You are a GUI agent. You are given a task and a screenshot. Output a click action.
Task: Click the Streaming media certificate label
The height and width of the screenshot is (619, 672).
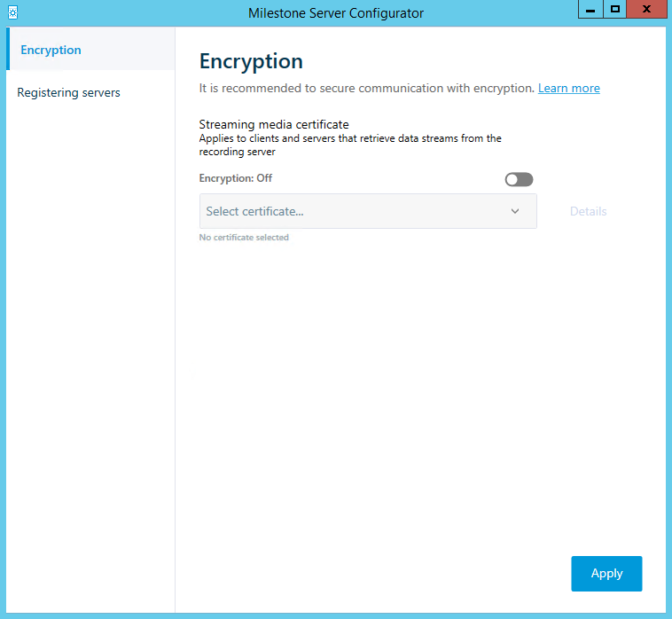274,125
